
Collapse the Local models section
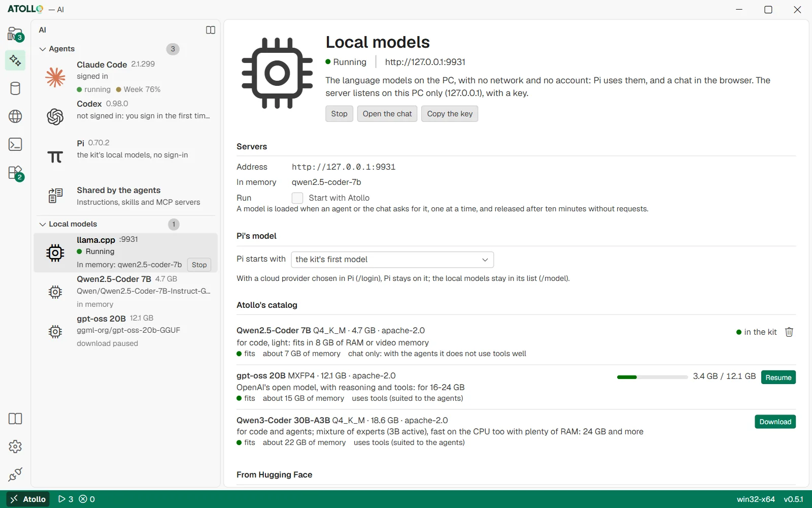point(43,225)
